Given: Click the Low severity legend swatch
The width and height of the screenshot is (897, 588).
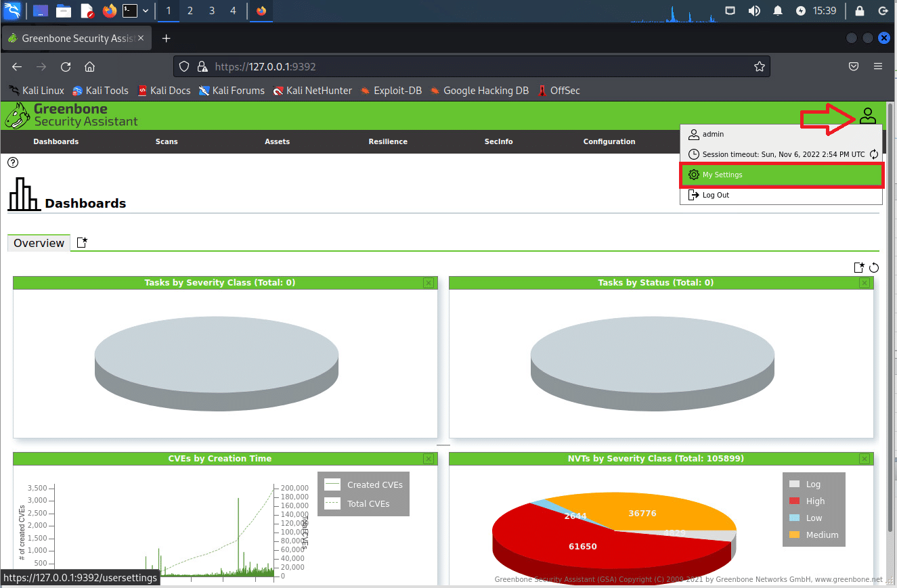Looking at the screenshot, I should (795, 518).
